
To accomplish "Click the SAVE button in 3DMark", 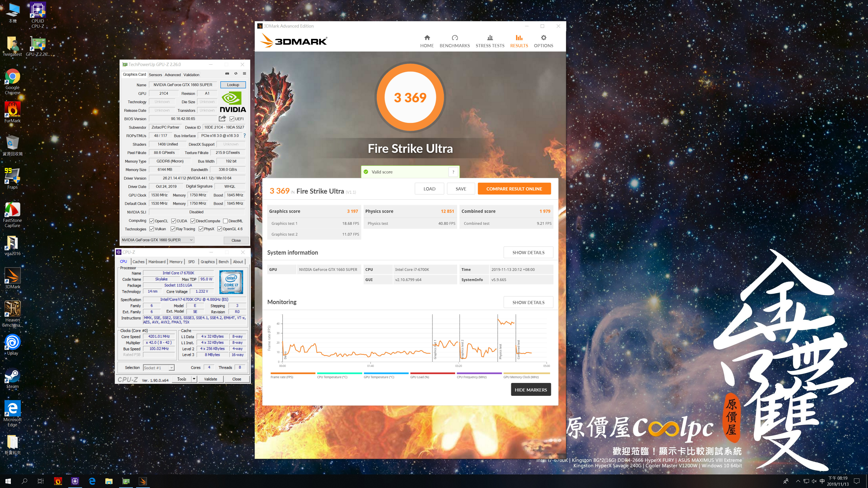I will (x=461, y=189).
